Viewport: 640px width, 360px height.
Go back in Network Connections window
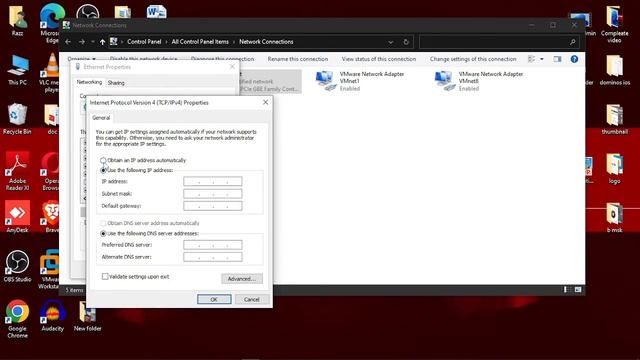68,42
